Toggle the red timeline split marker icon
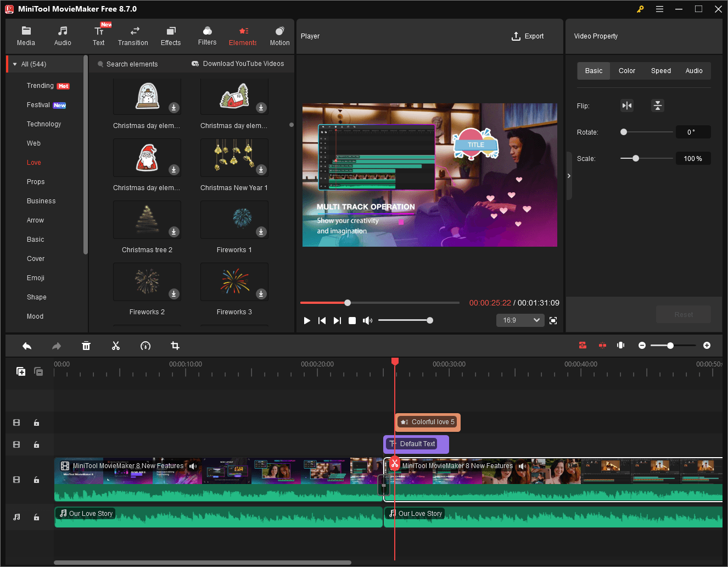The image size is (728, 567). click(x=602, y=345)
